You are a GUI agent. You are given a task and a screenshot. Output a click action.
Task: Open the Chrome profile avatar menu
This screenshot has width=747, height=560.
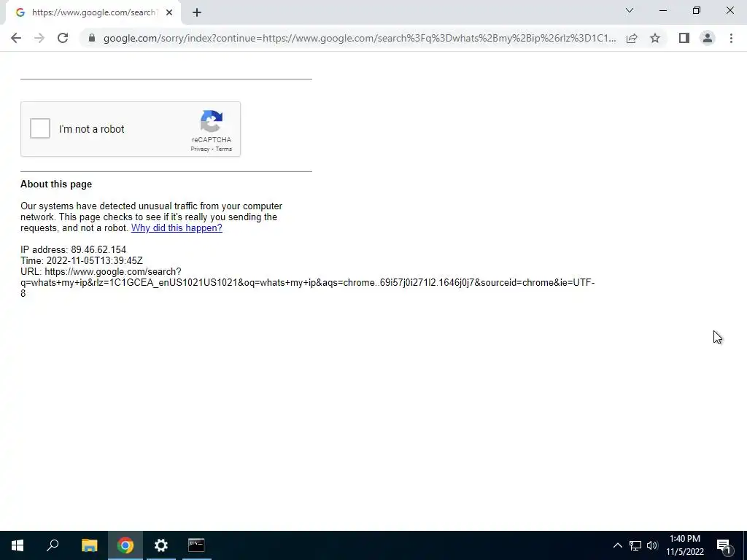click(x=708, y=38)
